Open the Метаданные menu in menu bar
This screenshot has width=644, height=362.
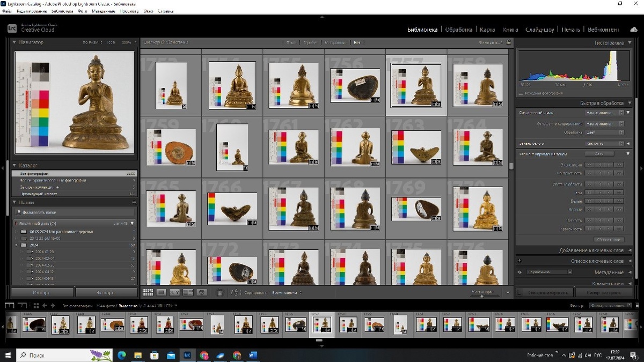tap(103, 11)
